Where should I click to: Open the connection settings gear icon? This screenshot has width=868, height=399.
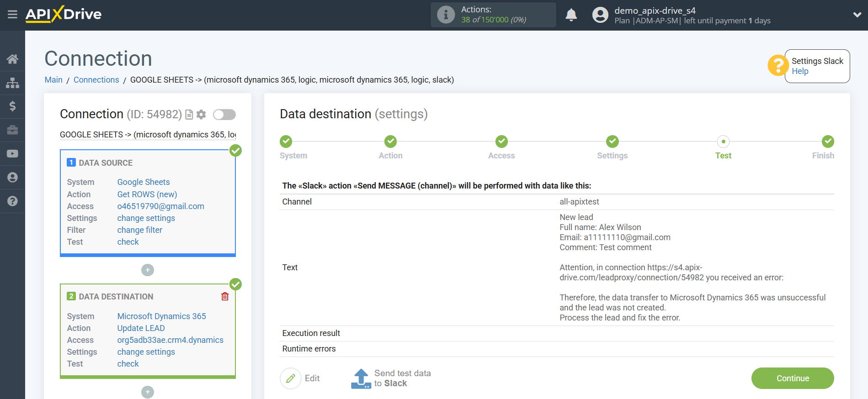pos(201,115)
